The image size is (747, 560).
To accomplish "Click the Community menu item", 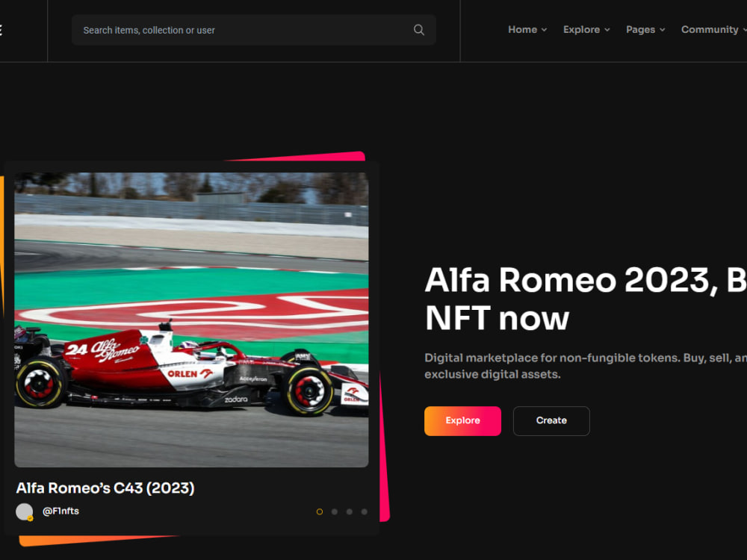I will click(709, 29).
